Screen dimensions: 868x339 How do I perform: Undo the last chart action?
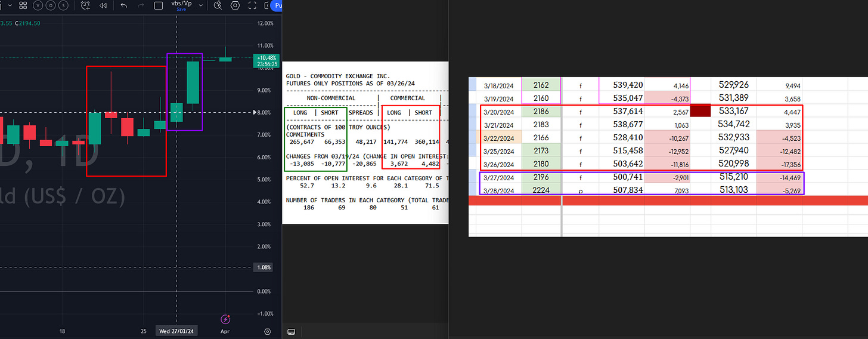(x=124, y=5)
